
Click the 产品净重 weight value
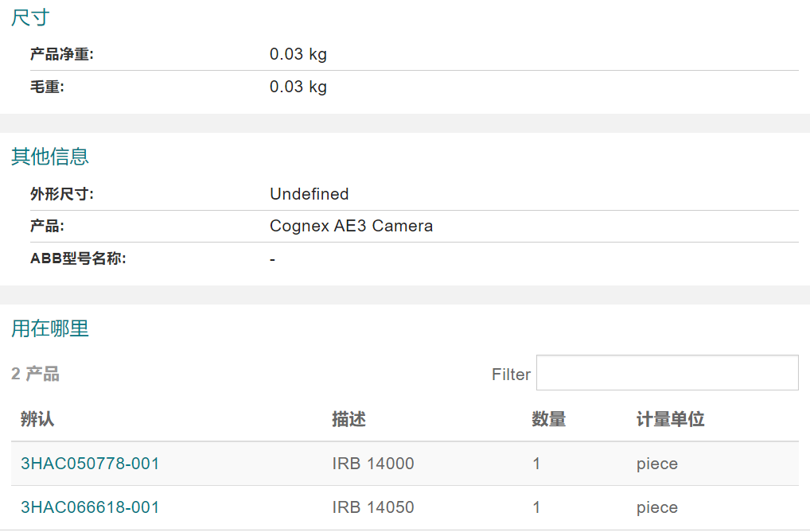298,54
